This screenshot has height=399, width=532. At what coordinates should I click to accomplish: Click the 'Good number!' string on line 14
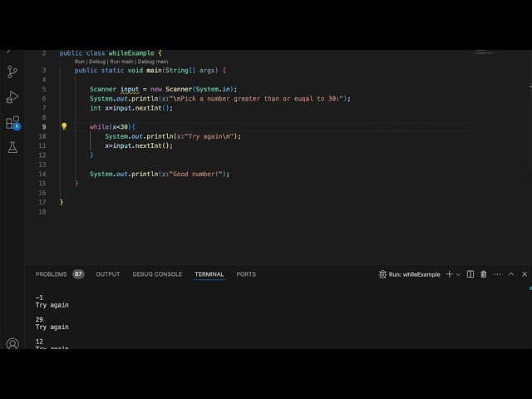click(x=195, y=174)
